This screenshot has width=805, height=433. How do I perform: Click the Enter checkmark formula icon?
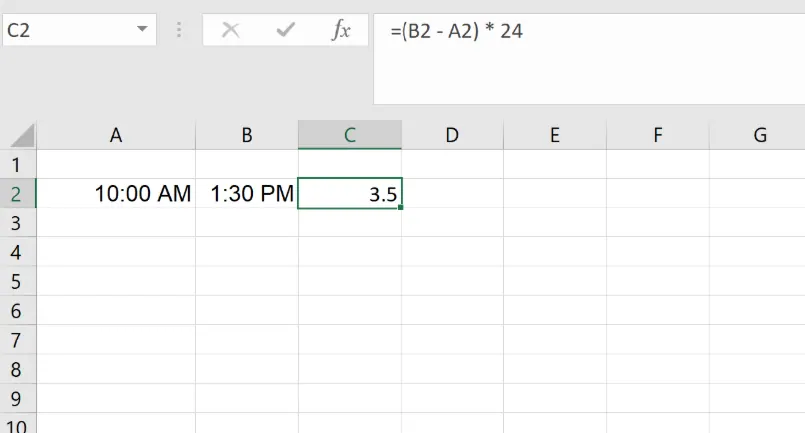point(286,30)
